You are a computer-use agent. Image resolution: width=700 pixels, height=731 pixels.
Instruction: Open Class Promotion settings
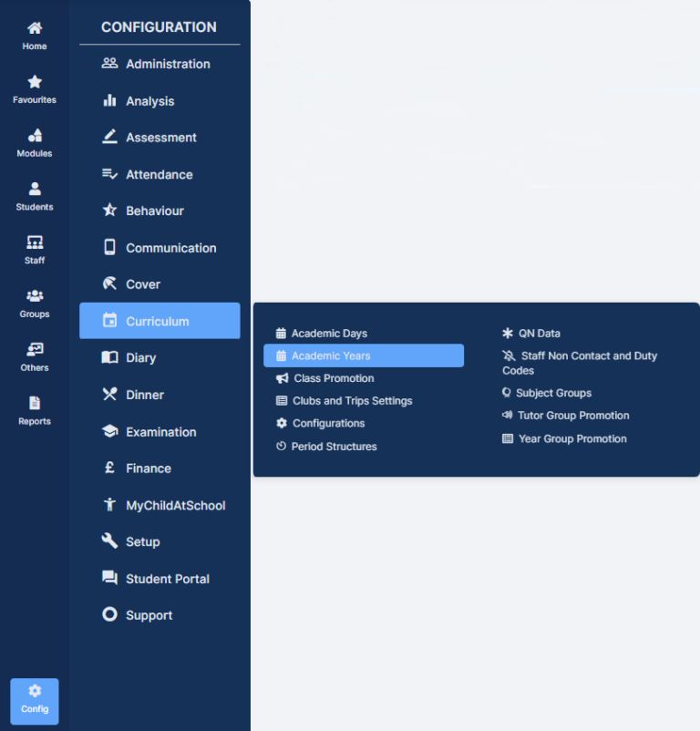[364, 378]
